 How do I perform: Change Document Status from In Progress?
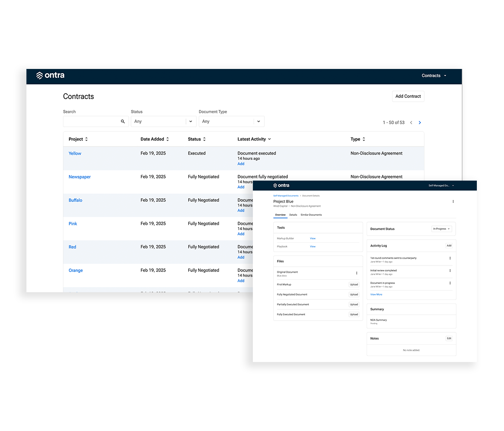pos(441,229)
